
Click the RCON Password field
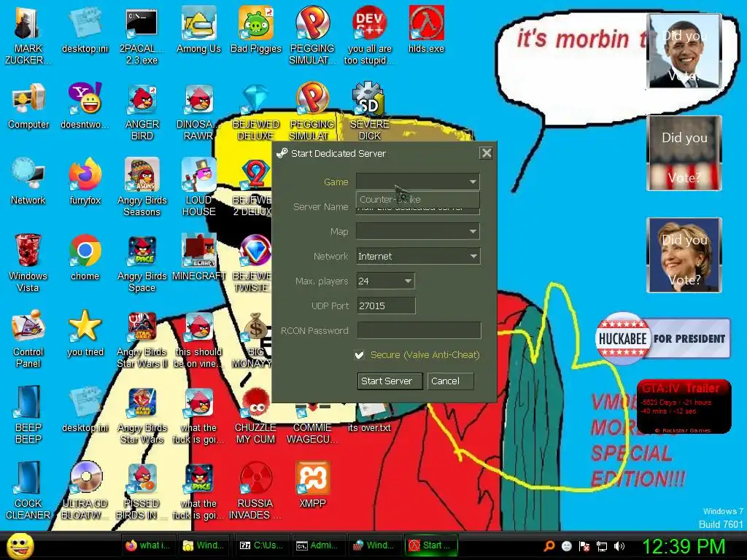[419, 330]
